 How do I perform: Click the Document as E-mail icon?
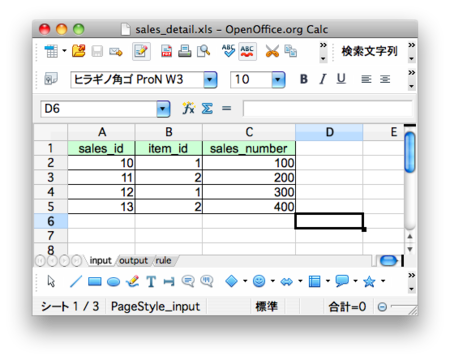click(116, 52)
